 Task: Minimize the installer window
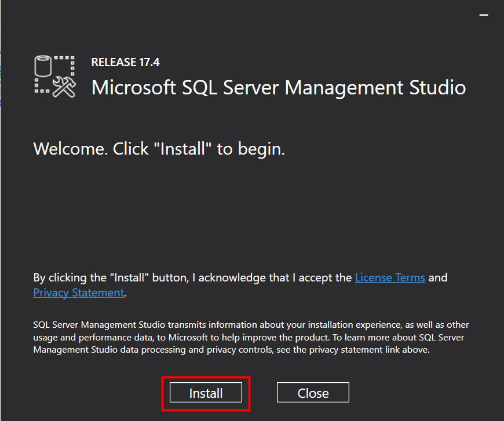pyautogui.click(x=484, y=14)
